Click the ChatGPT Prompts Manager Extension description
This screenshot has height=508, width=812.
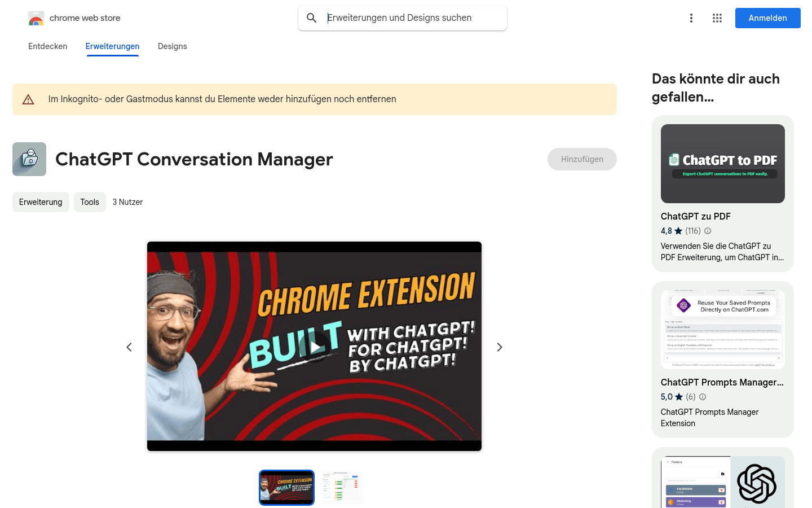[709, 418]
